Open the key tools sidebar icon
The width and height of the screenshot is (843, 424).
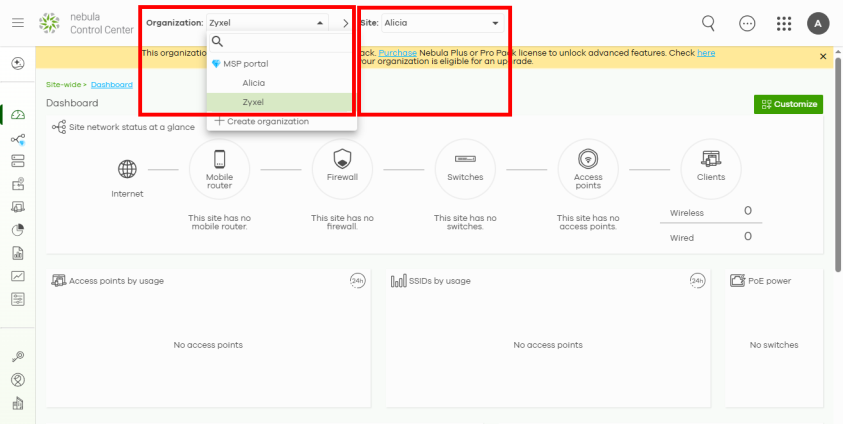[18, 357]
